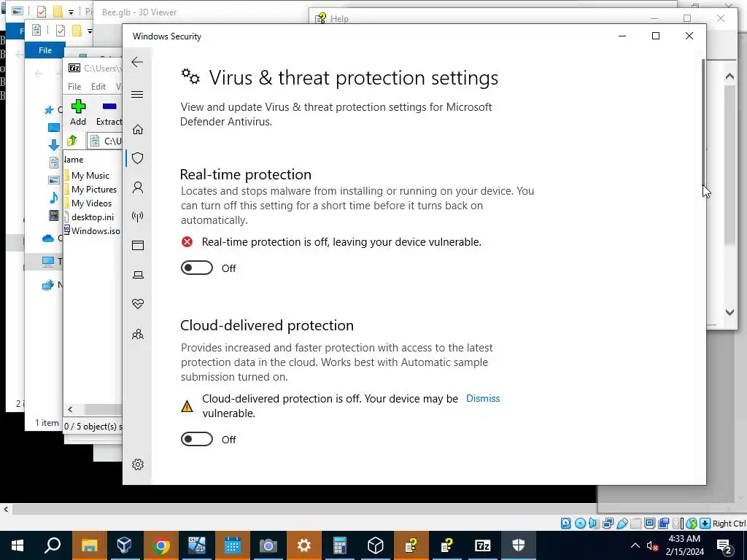
Task: Open VirtualBox cube icon on taskbar
Action: point(124,545)
